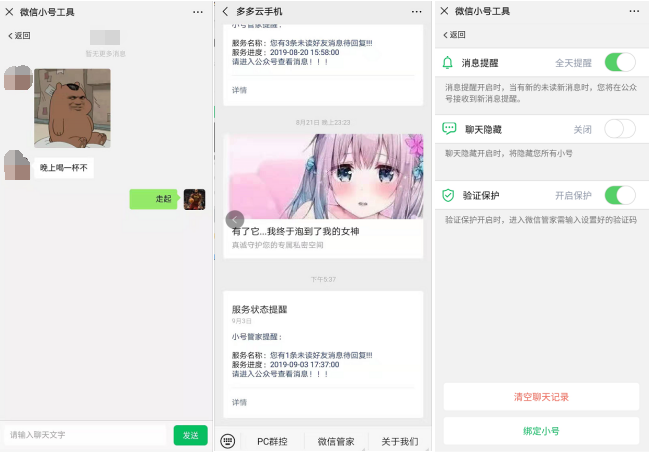Open the PC群控 menu
This screenshot has height=454, width=651.
(272, 442)
